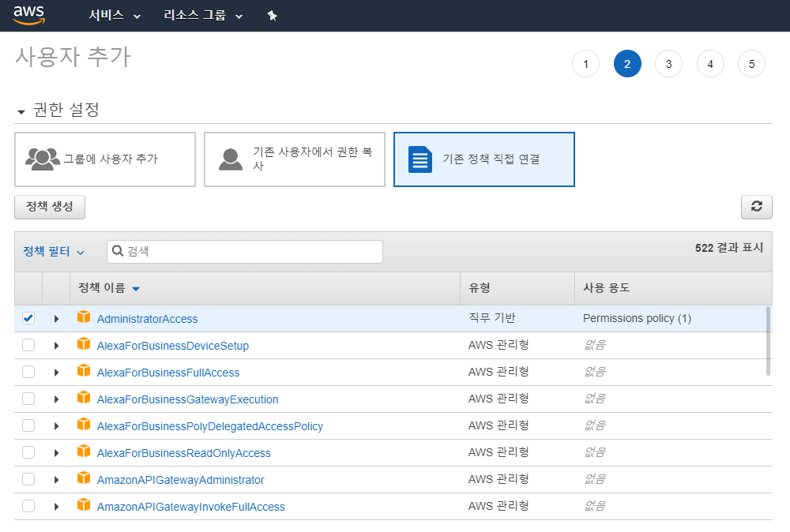Select 그룹에 사용자 추가 option

(x=105, y=159)
